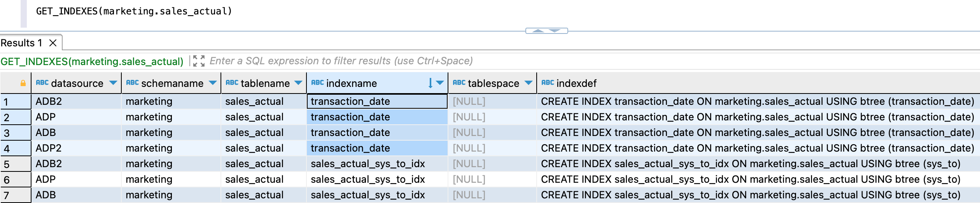Click the ABC type icon of tablename column
This screenshot has width=980, height=203.
(x=232, y=83)
